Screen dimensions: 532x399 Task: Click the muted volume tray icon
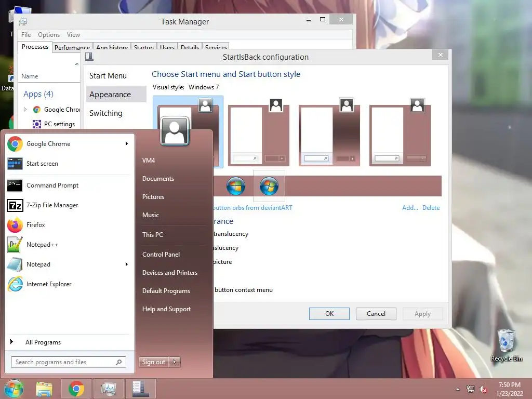point(483,389)
